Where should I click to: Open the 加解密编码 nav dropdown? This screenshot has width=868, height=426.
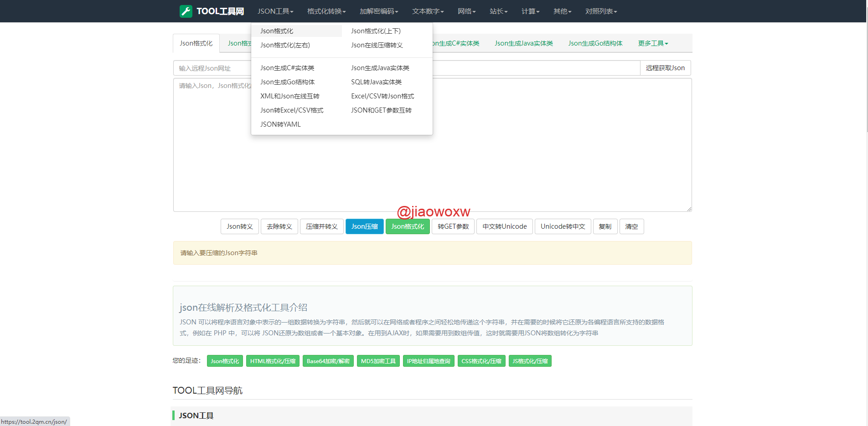(x=379, y=11)
